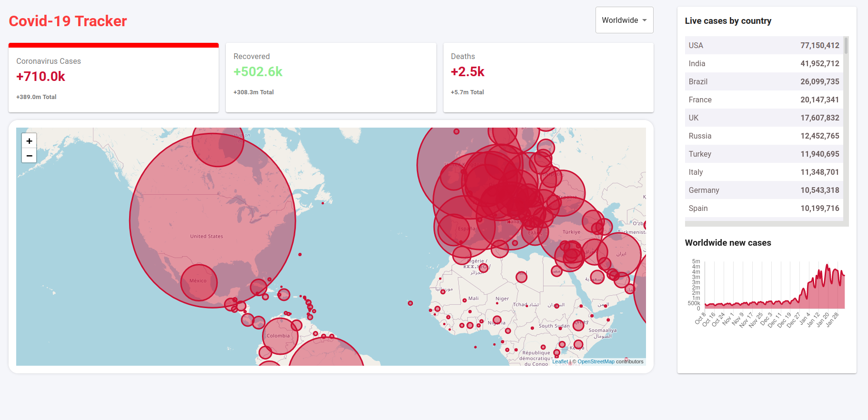Zoom out on the map
868x420 pixels.
point(29,156)
